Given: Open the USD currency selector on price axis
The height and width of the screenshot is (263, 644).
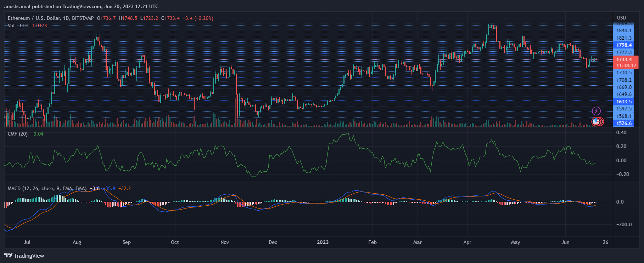Looking at the screenshot, I should pyautogui.click(x=621, y=18).
